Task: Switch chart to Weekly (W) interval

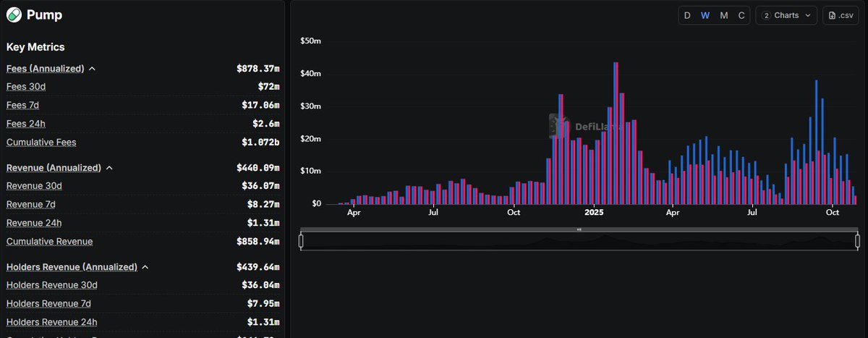Action: 705,15
